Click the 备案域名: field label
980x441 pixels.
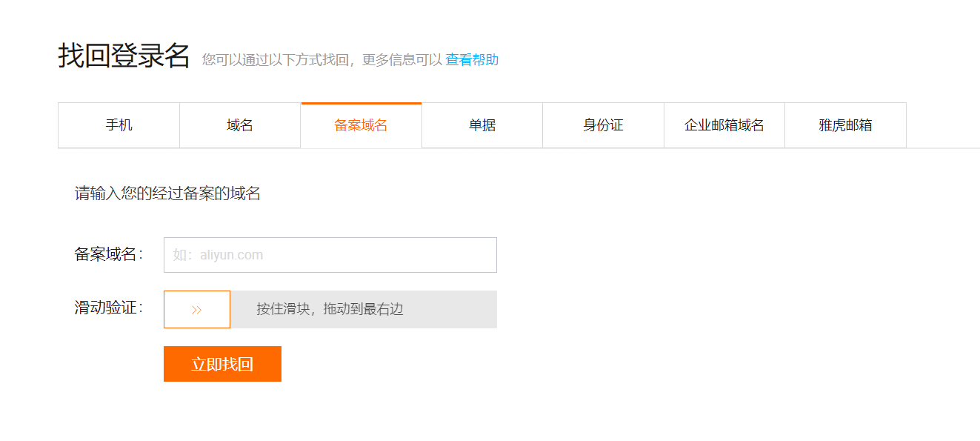point(108,254)
